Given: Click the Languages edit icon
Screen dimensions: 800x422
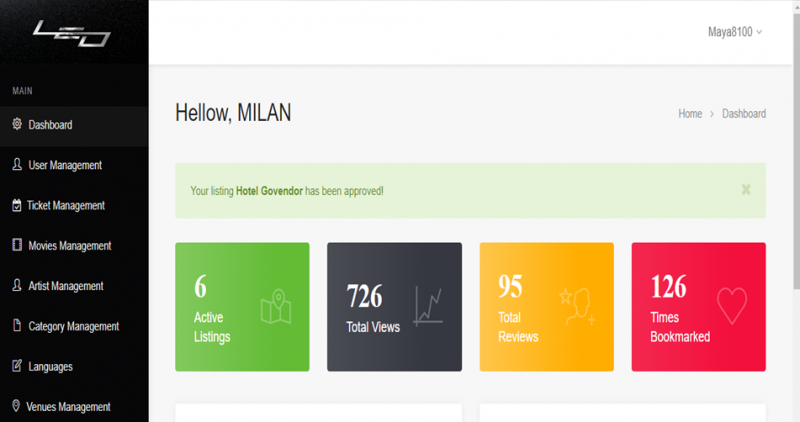Looking at the screenshot, I should 17,366.
